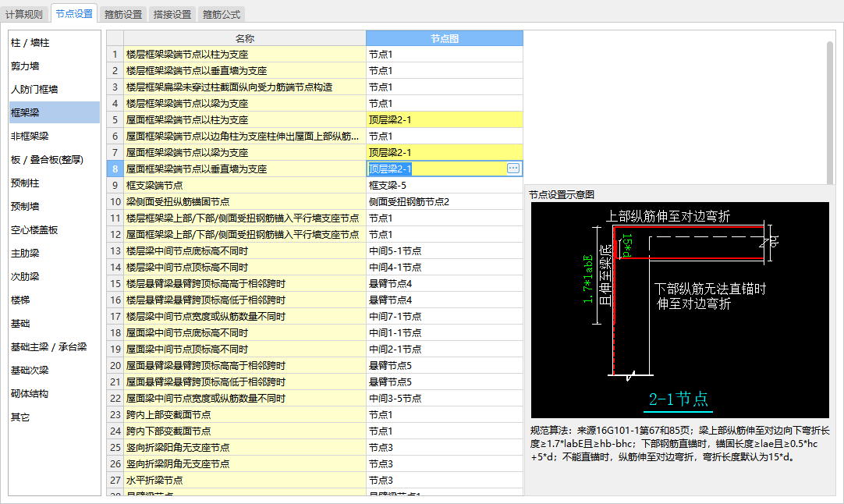Open the 箍筋设置 tab
844x504 pixels.
point(123,14)
